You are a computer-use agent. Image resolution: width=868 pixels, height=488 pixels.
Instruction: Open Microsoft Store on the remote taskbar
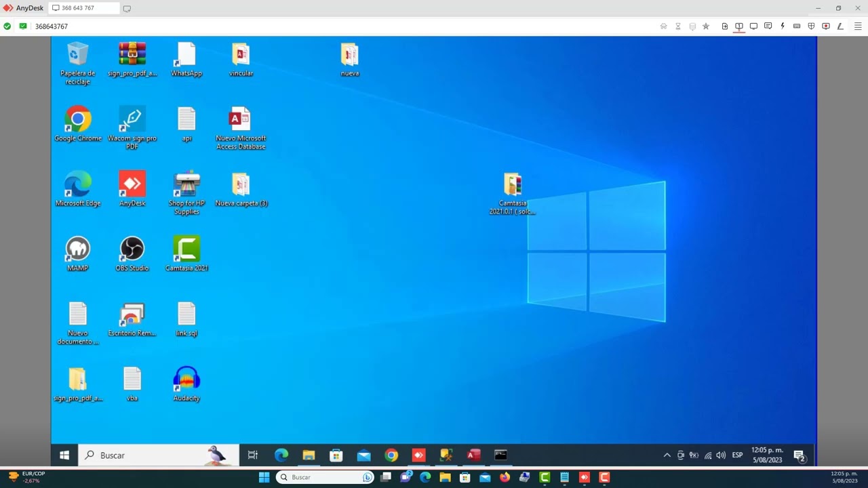(336, 455)
